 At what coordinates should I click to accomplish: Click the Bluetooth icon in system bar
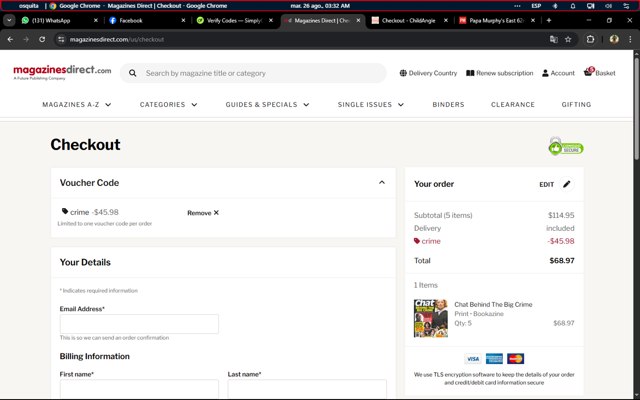point(555,6)
